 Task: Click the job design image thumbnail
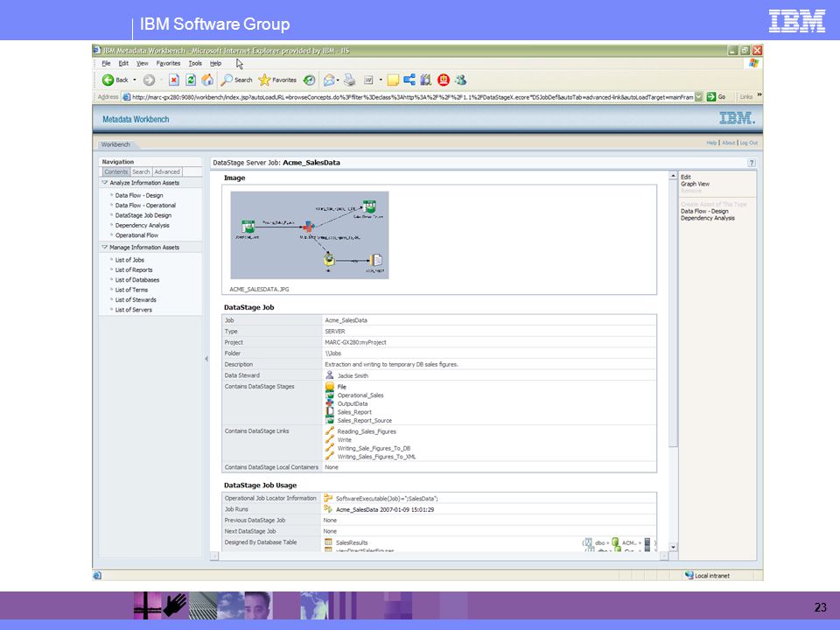310,234
